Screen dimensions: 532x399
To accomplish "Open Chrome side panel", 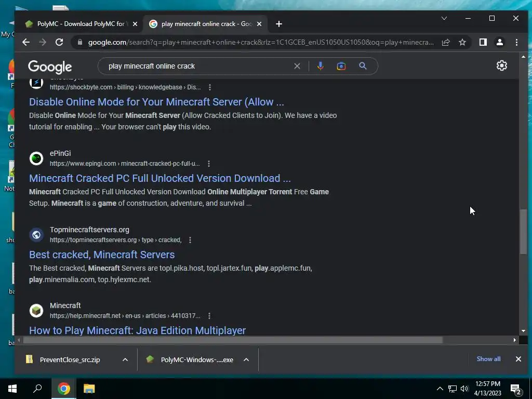I will (x=483, y=42).
